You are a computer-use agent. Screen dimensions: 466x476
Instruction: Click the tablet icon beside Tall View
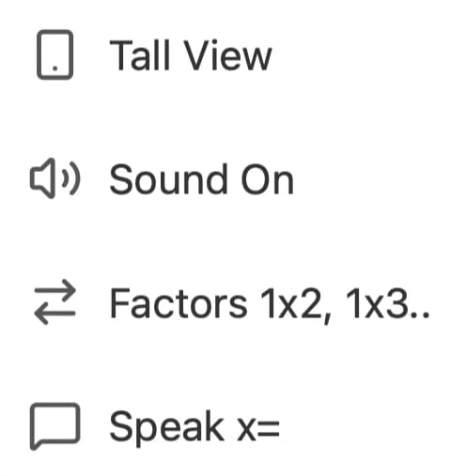point(54,54)
